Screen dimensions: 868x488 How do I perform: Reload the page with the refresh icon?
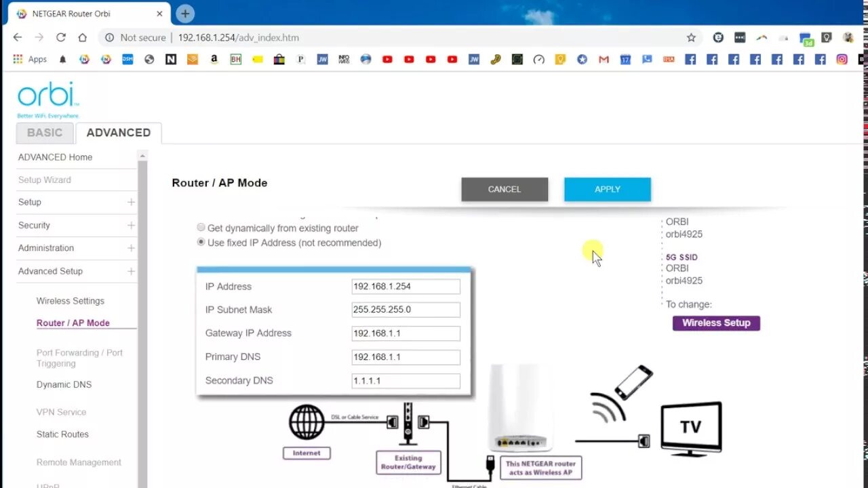[61, 37]
